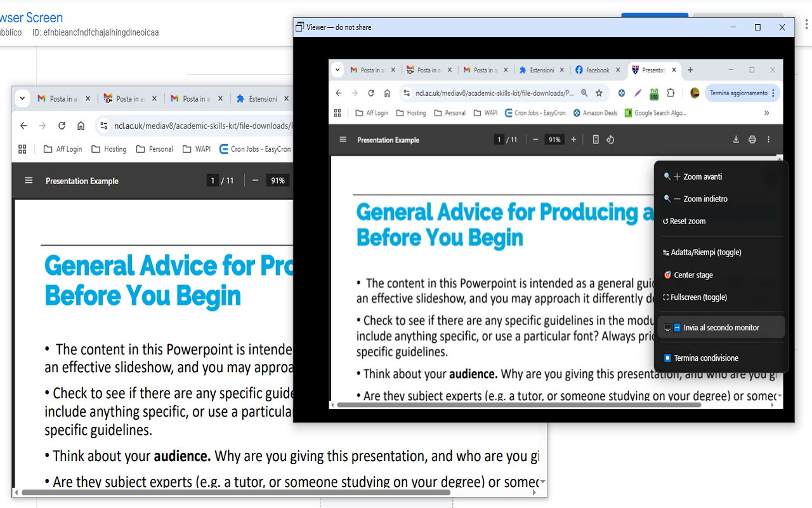Open the tab search dropdown arrow

pos(337,70)
